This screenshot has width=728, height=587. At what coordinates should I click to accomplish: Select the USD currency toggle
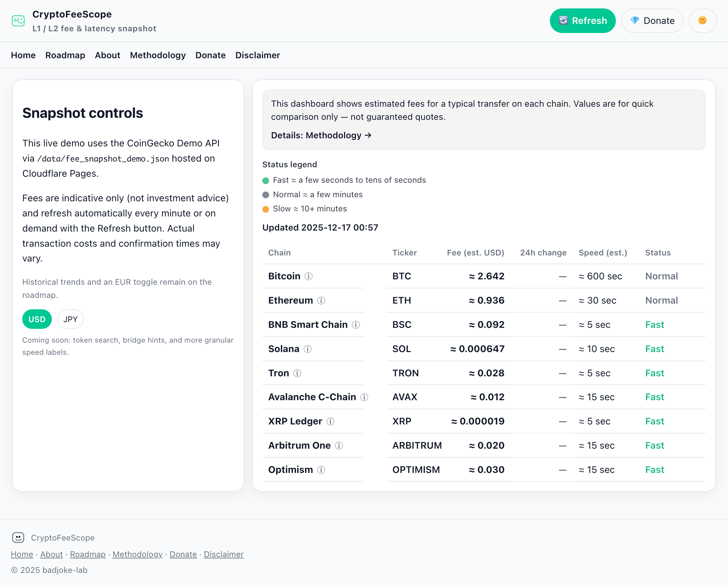[37, 319]
